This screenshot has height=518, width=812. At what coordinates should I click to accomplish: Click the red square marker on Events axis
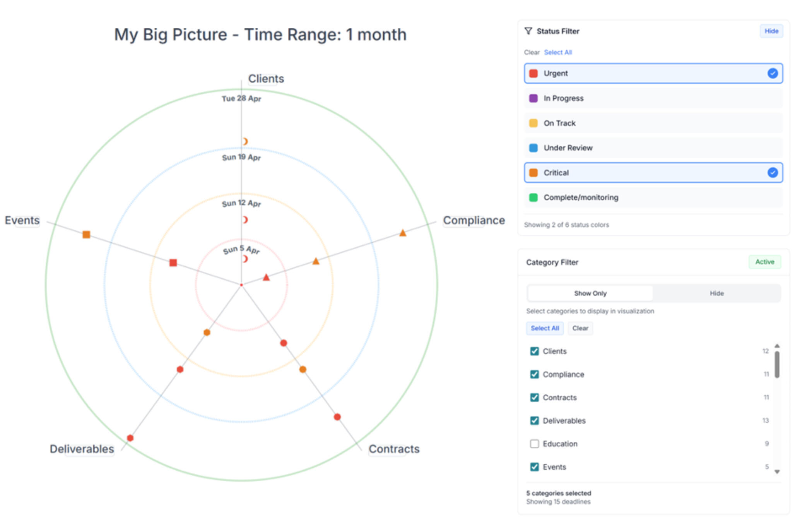[x=173, y=262]
